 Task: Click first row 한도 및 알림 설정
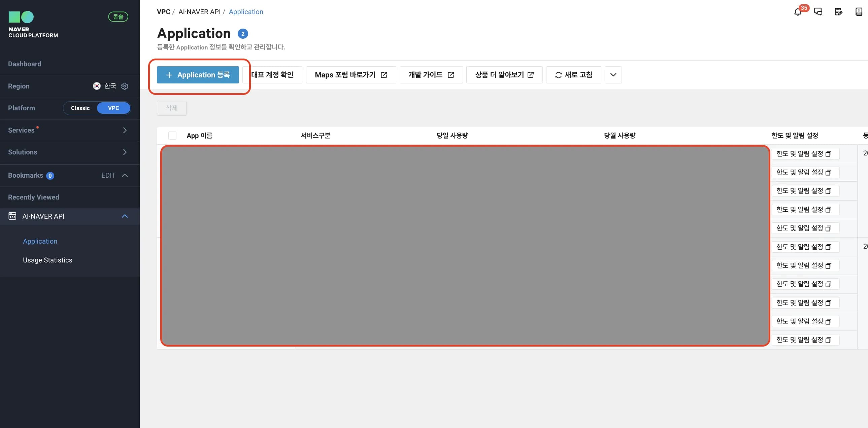805,153
